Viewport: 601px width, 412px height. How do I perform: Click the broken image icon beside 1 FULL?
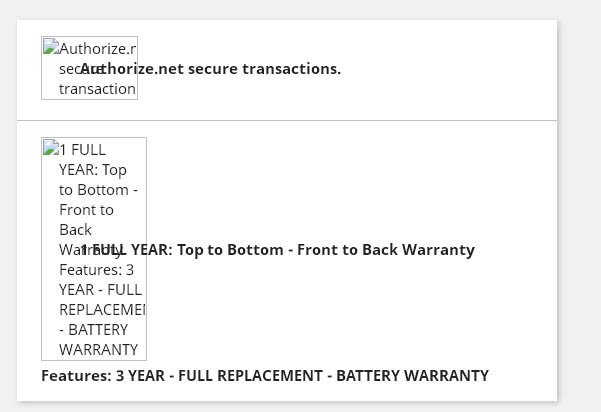click(51, 147)
